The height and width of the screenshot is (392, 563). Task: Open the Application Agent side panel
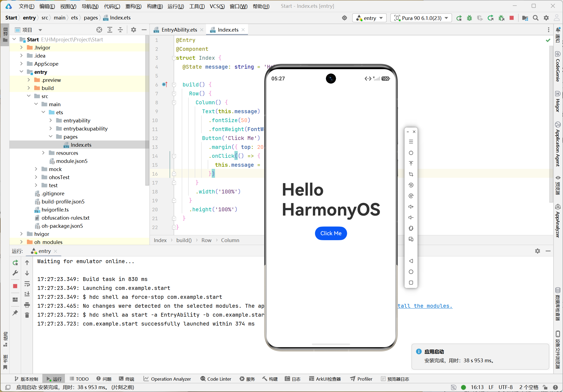558,144
